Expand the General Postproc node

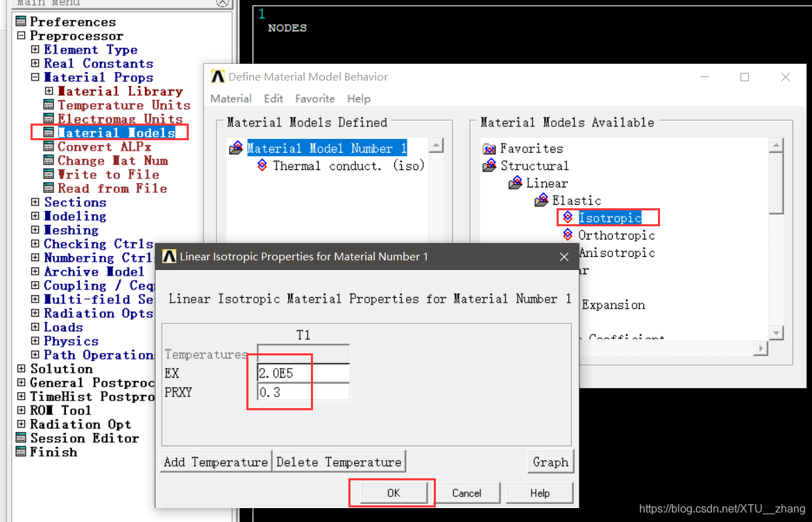pos(22,382)
